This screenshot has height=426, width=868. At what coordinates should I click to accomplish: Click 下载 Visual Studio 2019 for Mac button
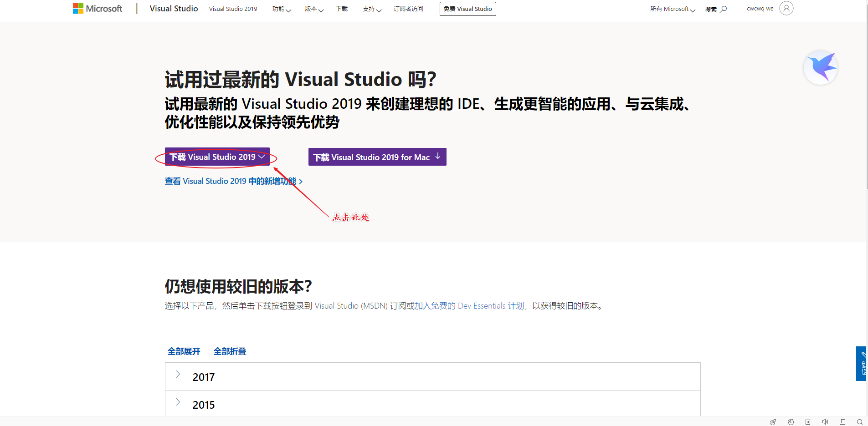pos(377,157)
